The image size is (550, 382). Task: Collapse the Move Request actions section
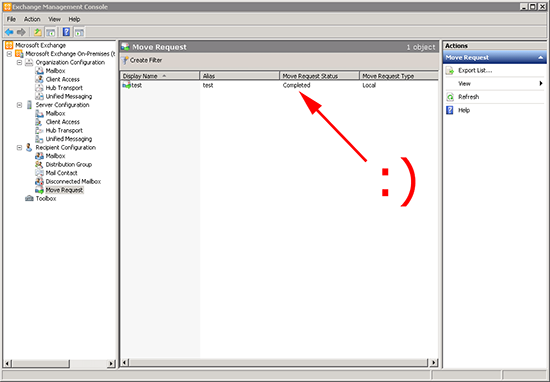[x=541, y=58]
